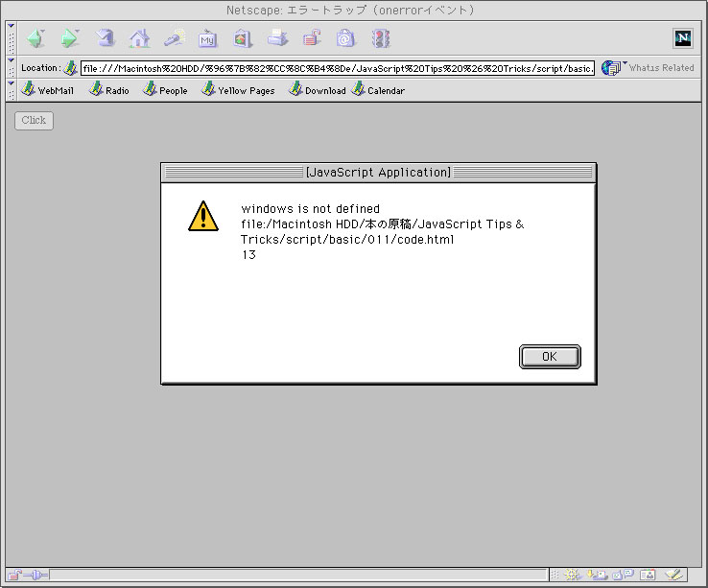Open the Shop bag icon
The width and height of the screenshot is (708, 588).
[x=345, y=38]
